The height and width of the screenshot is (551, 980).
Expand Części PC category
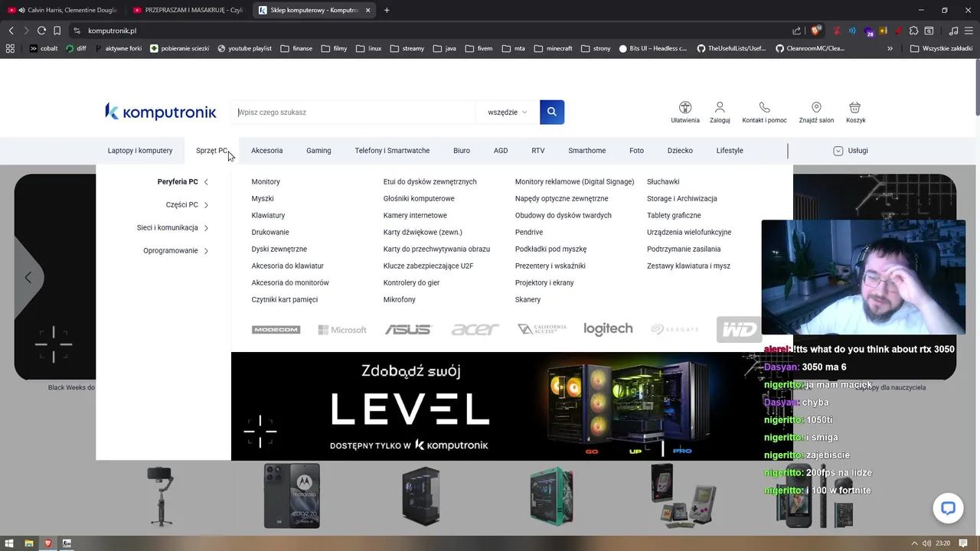click(x=188, y=204)
